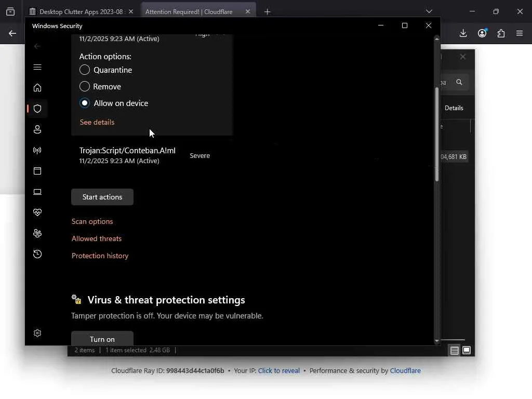
Task: Open Family options icon
Action: (37, 233)
